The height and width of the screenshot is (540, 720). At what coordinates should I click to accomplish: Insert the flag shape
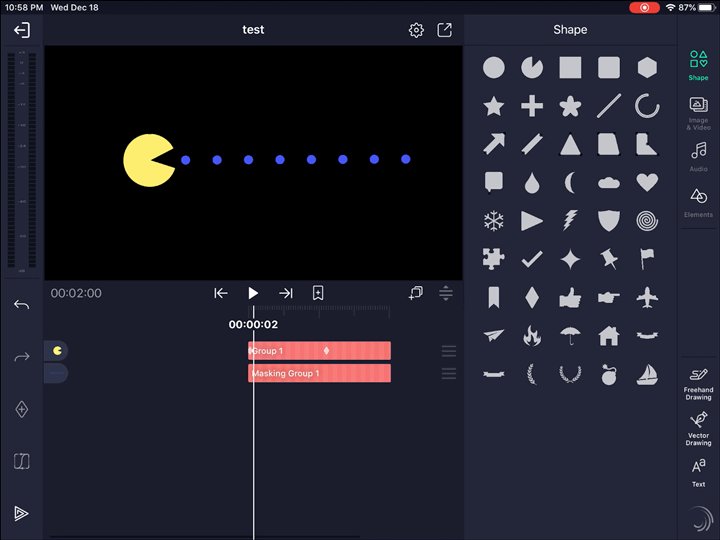[647, 259]
